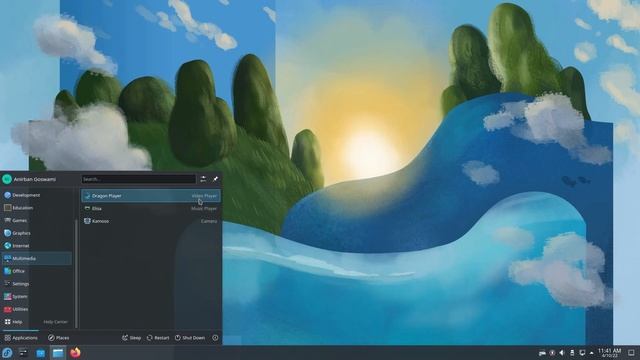Expand hidden system tray icons arrow
This screenshot has width=640, height=360.
pyautogui.click(x=591, y=353)
